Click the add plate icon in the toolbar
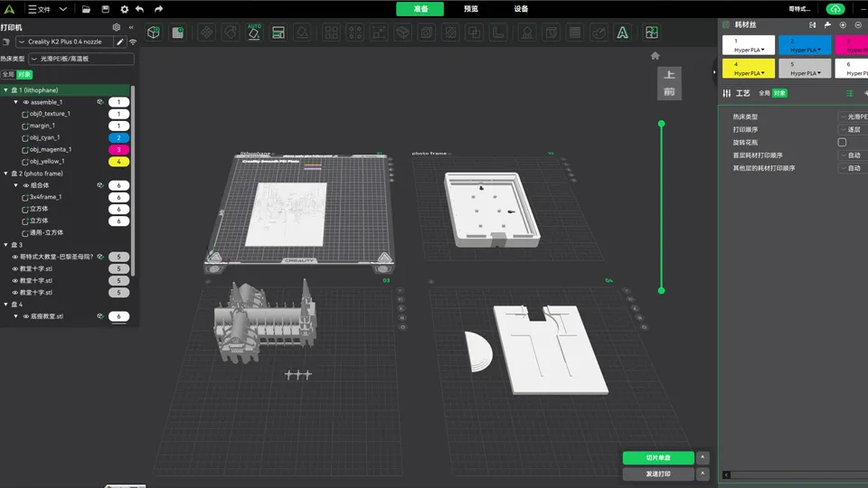The height and width of the screenshot is (488, 868). click(178, 33)
